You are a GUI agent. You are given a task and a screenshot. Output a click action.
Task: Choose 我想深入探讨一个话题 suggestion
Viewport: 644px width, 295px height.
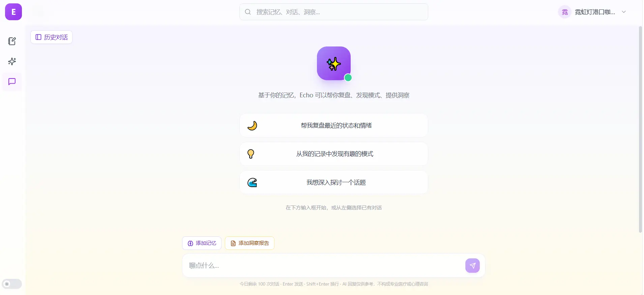pos(334,182)
